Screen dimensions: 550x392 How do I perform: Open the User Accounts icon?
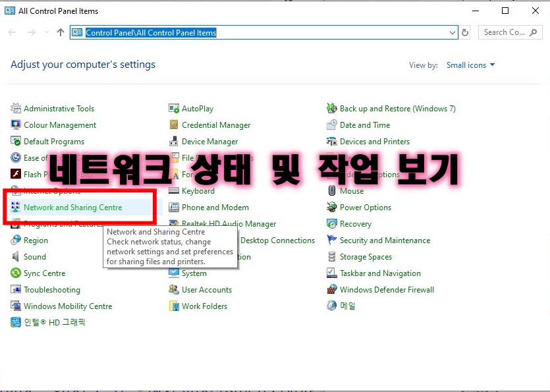tap(174, 289)
